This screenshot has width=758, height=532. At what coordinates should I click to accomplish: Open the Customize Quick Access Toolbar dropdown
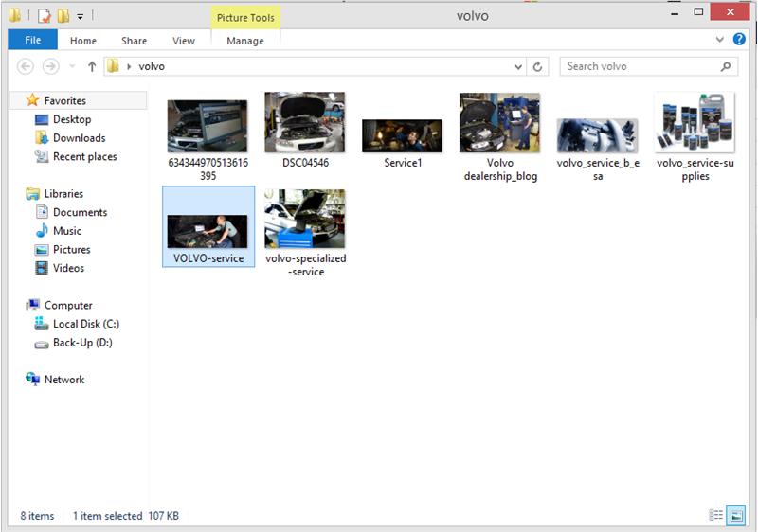click(x=81, y=17)
